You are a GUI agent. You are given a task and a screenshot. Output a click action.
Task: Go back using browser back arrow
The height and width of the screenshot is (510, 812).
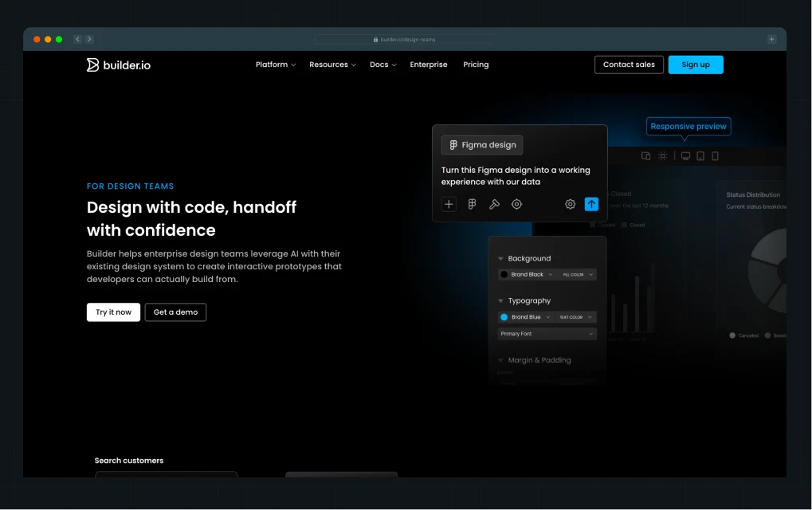[77, 39]
